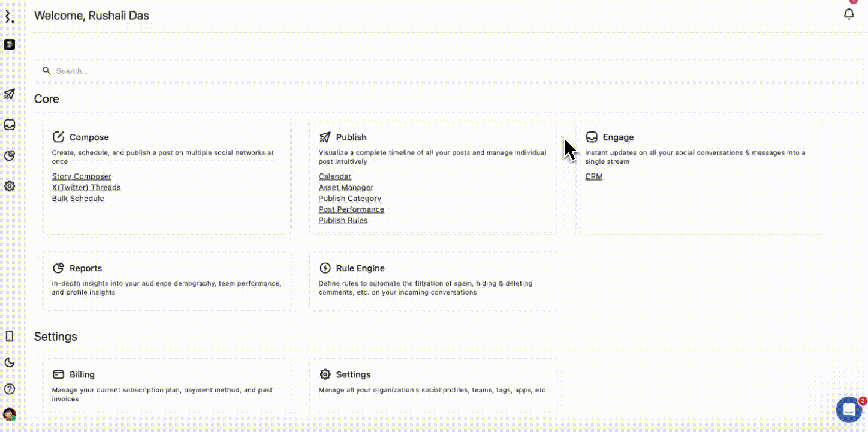
Task: Click the Billing credit-card icon
Action: 58,374
